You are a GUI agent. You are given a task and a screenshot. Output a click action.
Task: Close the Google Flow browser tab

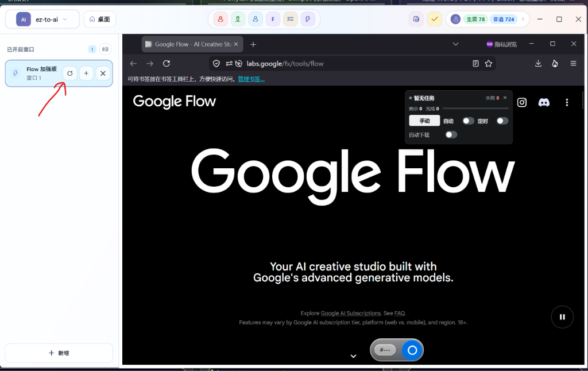236,44
